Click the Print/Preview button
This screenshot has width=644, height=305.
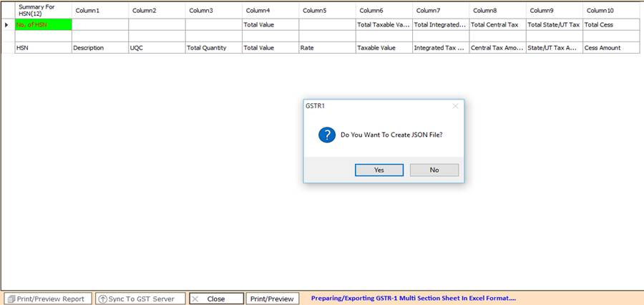(272, 299)
